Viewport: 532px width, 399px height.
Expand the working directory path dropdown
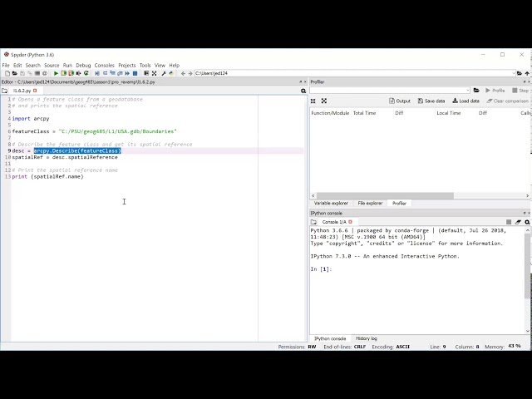(x=514, y=73)
